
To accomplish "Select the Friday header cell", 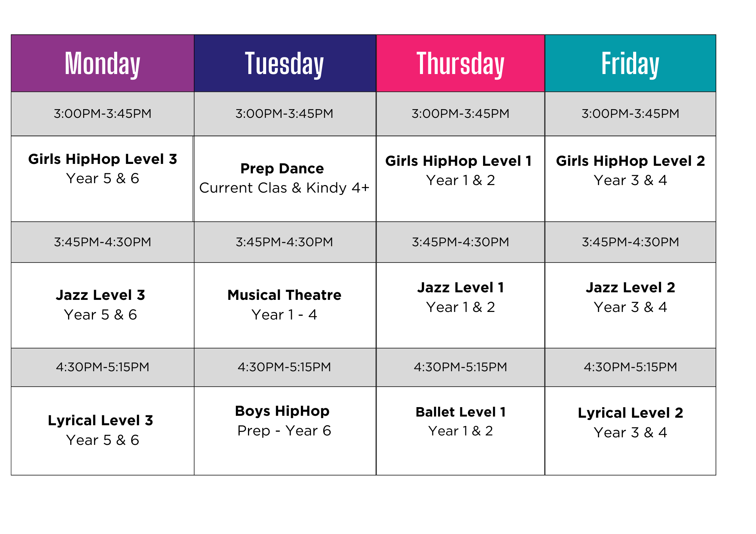I will point(630,63).
